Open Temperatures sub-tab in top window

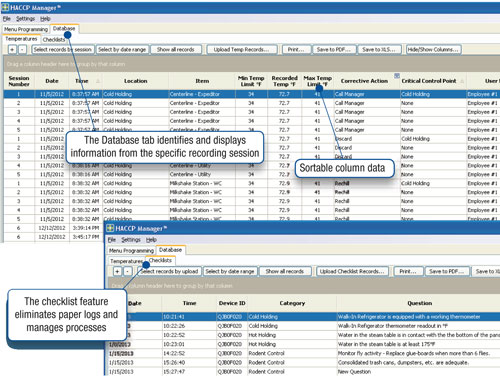coord(21,39)
